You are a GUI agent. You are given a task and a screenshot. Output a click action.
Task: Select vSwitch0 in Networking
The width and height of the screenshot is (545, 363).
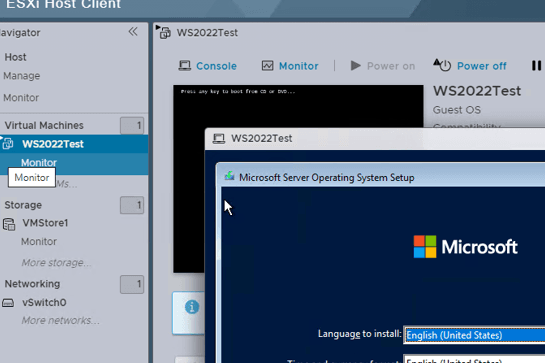click(44, 302)
